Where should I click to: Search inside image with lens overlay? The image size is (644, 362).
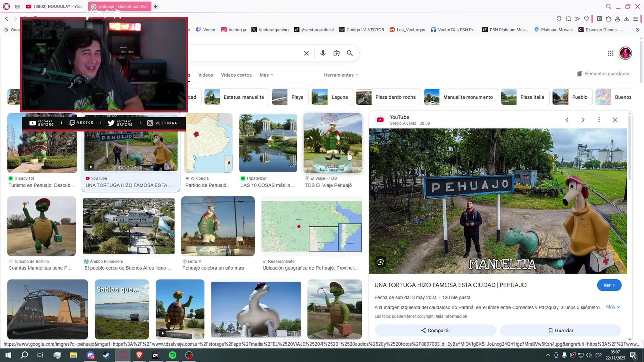point(381,262)
